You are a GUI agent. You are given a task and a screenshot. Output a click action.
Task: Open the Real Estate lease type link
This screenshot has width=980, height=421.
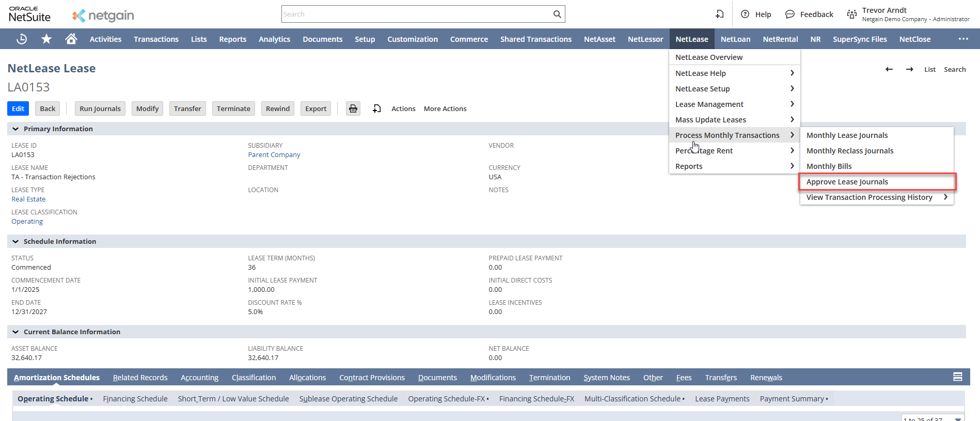[x=28, y=199]
